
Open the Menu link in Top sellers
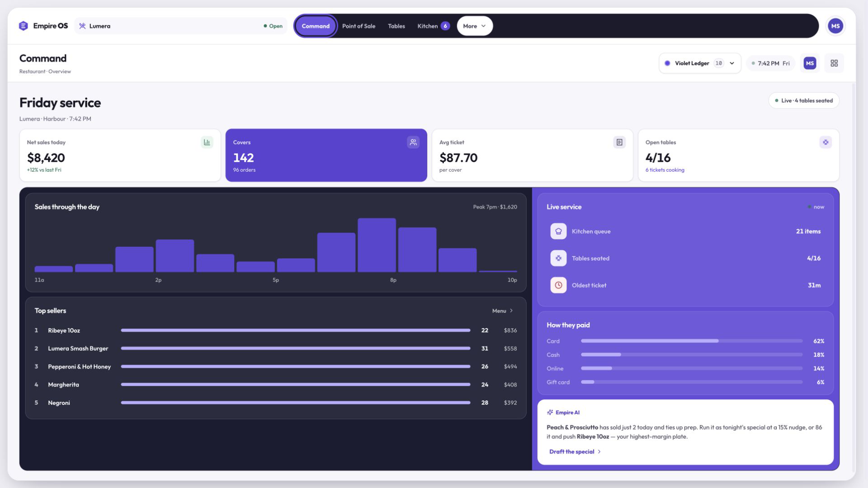point(503,311)
